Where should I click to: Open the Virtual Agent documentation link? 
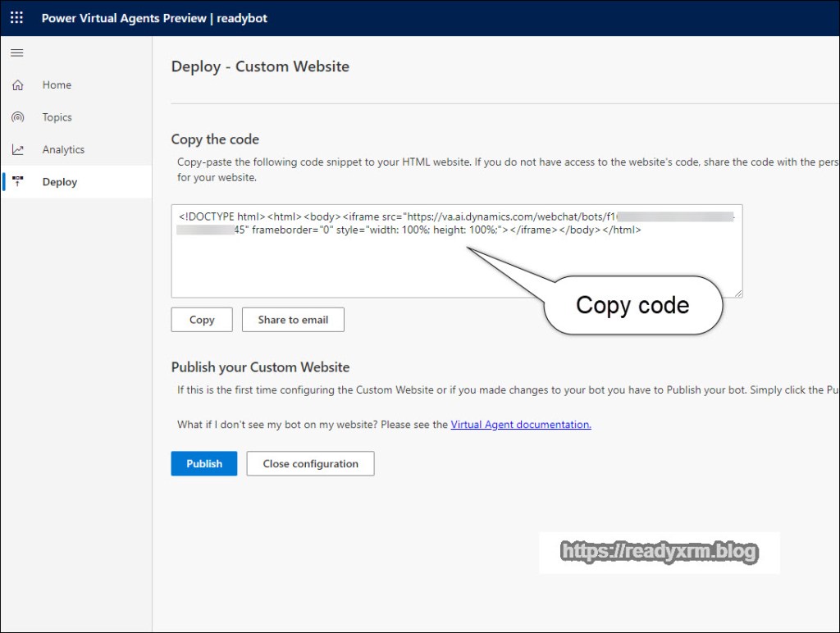coord(521,425)
